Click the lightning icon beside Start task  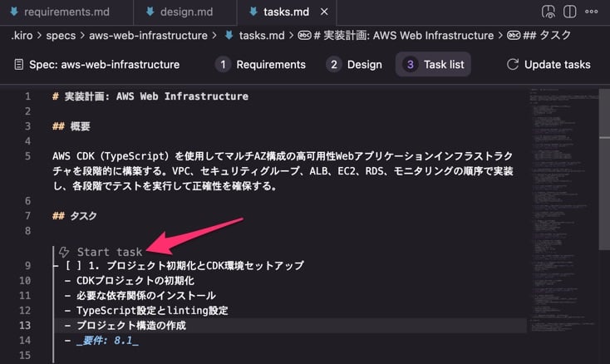point(64,252)
